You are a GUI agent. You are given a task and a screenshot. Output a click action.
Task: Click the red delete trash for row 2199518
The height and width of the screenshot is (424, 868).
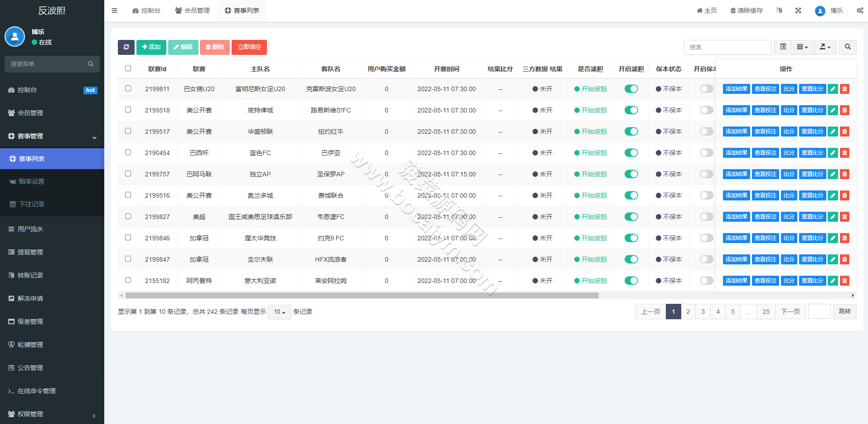pos(844,110)
